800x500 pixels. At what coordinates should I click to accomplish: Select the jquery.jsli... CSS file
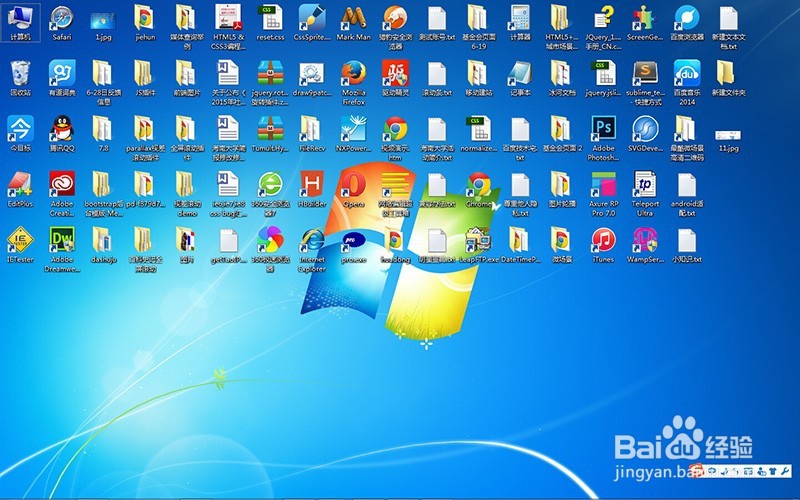click(604, 79)
